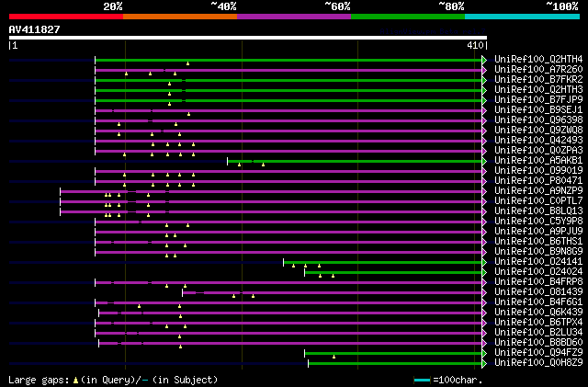This screenshot has height=387, width=588.
Task: Select the AV411827 query name
Action: pos(35,29)
